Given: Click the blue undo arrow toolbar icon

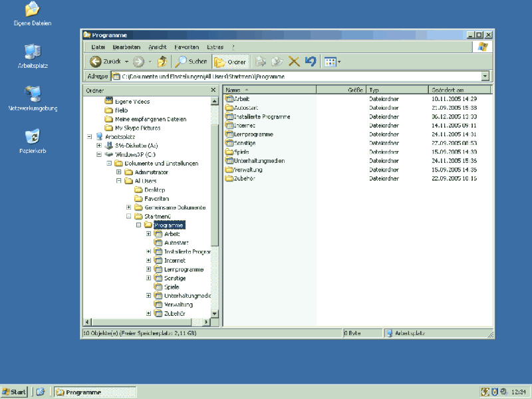Looking at the screenshot, I should pos(311,61).
